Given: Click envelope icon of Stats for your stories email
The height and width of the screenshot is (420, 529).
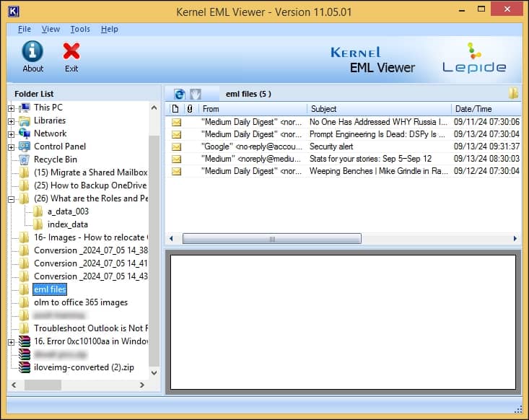Looking at the screenshot, I should coord(176,159).
